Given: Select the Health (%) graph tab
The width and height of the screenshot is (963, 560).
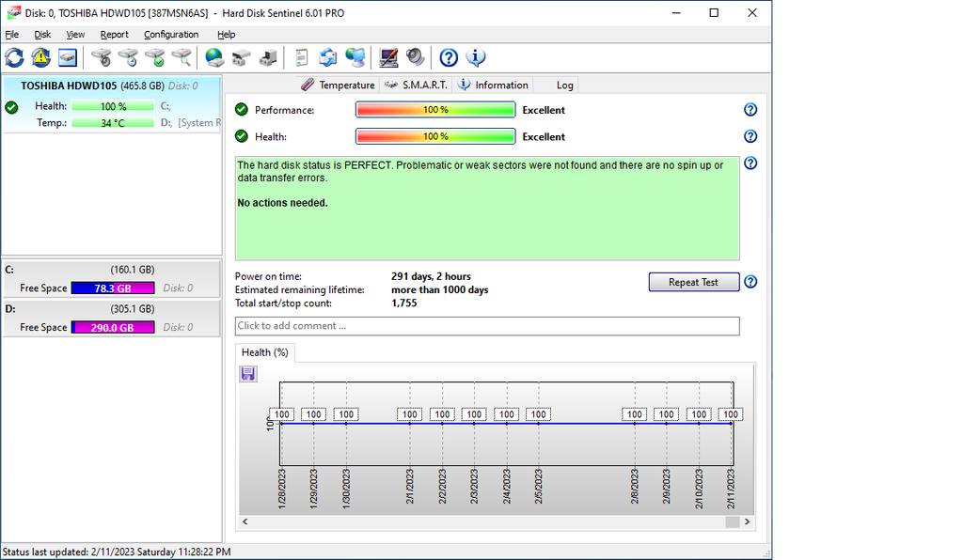Looking at the screenshot, I should click(x=264, y=352).
